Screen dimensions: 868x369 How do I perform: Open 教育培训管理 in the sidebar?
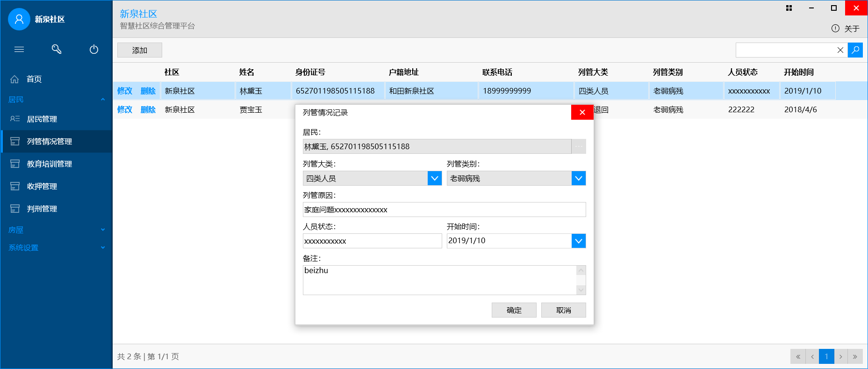tap(49, 164)
